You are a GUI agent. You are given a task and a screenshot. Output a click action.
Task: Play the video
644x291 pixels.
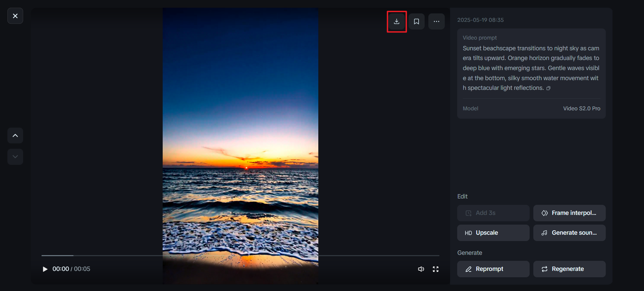[45, 269]
